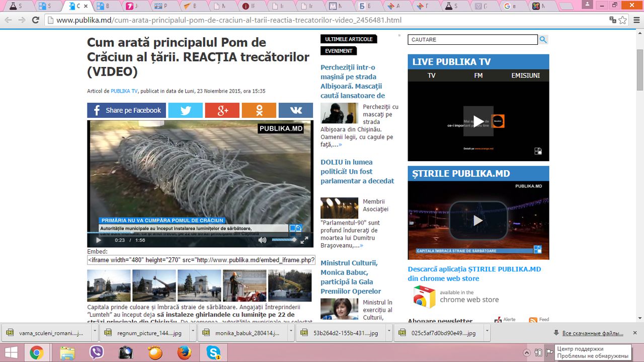The width and height of the screenshot is (644, 362).
Task: Share the article on Odnoklassniki
Action: (x=259, y=110)
